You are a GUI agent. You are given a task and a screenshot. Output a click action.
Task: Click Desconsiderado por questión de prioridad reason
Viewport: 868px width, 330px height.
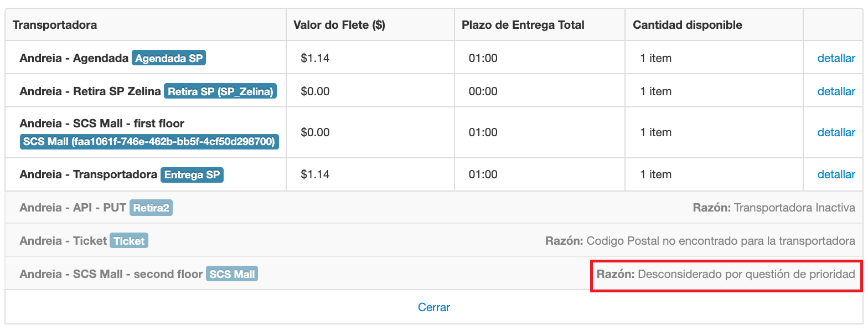(x=746, y=274)
